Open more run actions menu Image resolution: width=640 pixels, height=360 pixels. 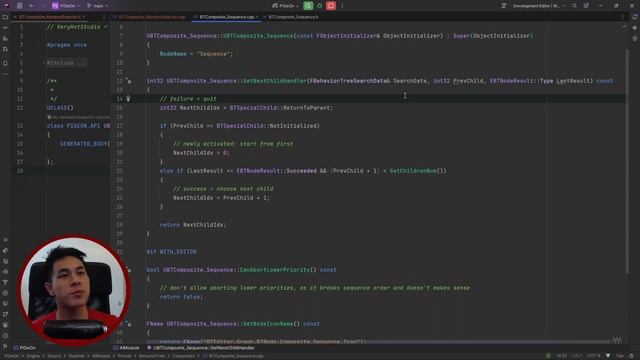point(342,6)
